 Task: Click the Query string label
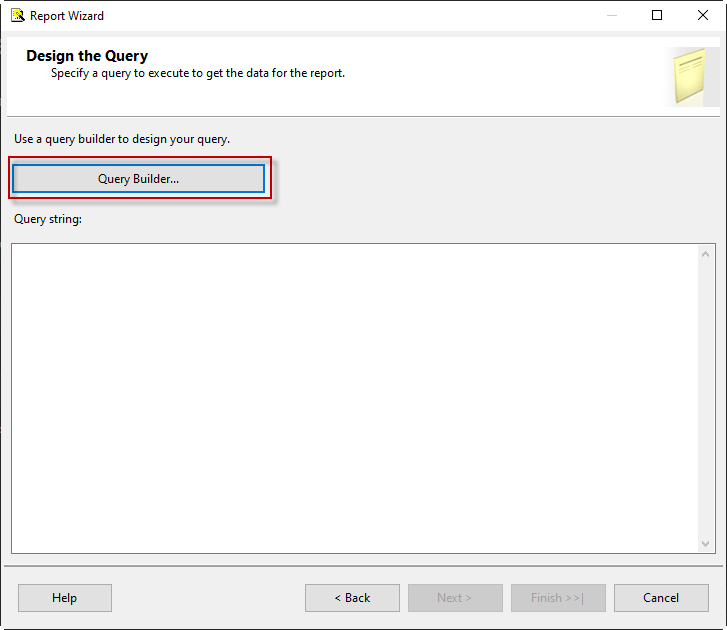(48, 218)
